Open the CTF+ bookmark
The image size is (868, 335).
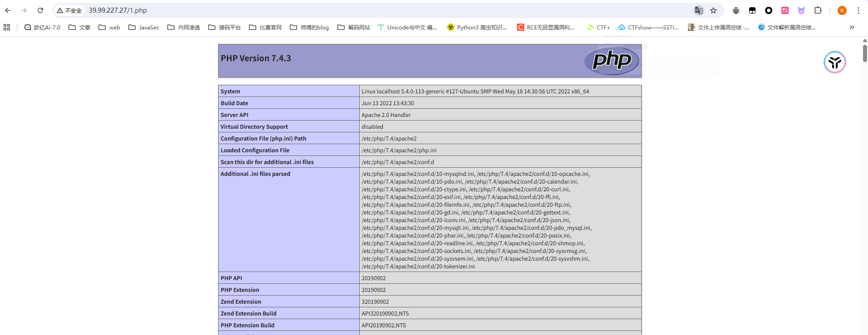[x=598, y=27]
